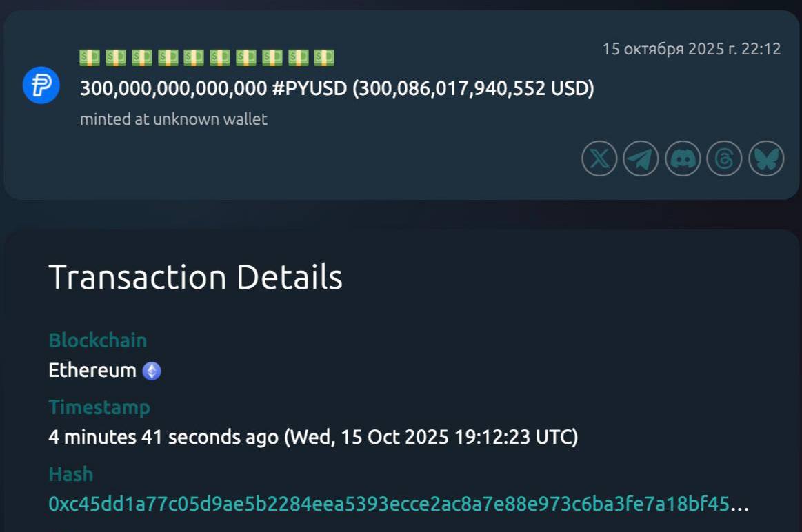Click the Transaction Details heading
The height and width of the screenshot is (532, 802).
[195, 277]
